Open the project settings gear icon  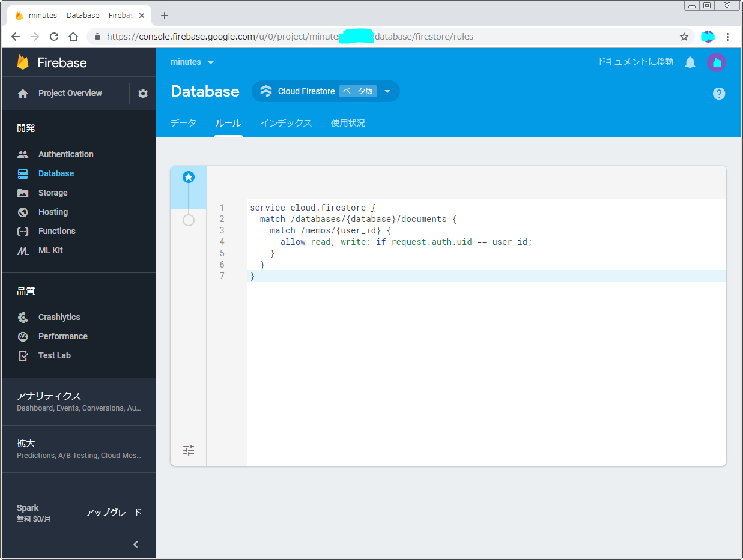point(143,94)
